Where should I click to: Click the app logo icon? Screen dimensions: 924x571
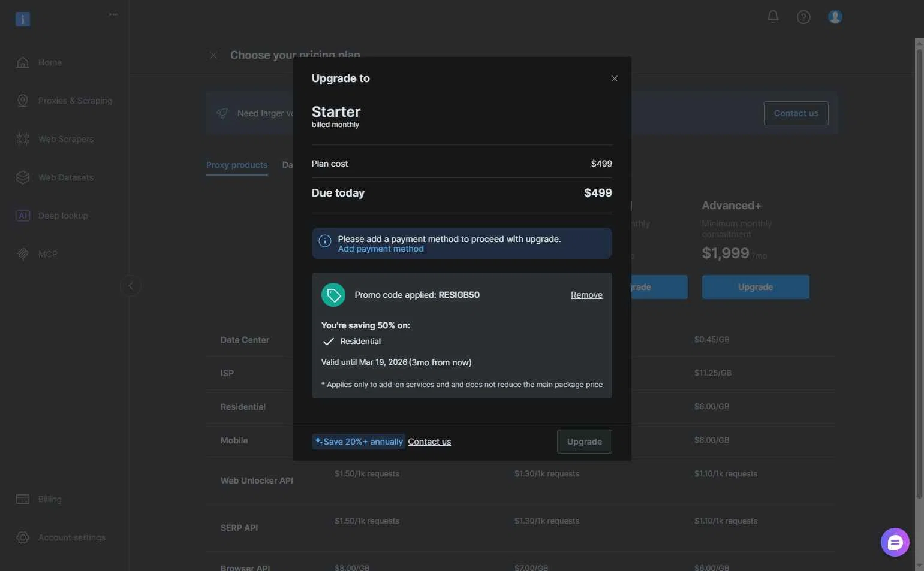[x=23, y=19]
